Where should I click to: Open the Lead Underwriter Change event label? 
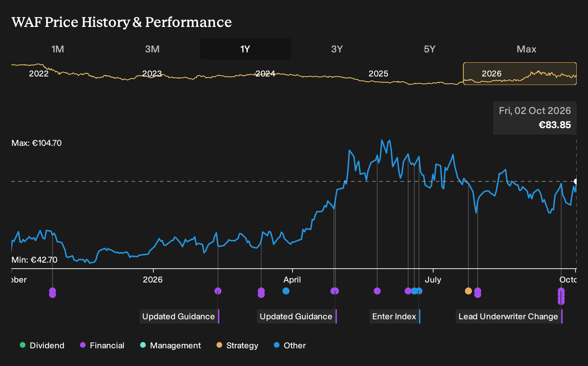coord(509,316)
